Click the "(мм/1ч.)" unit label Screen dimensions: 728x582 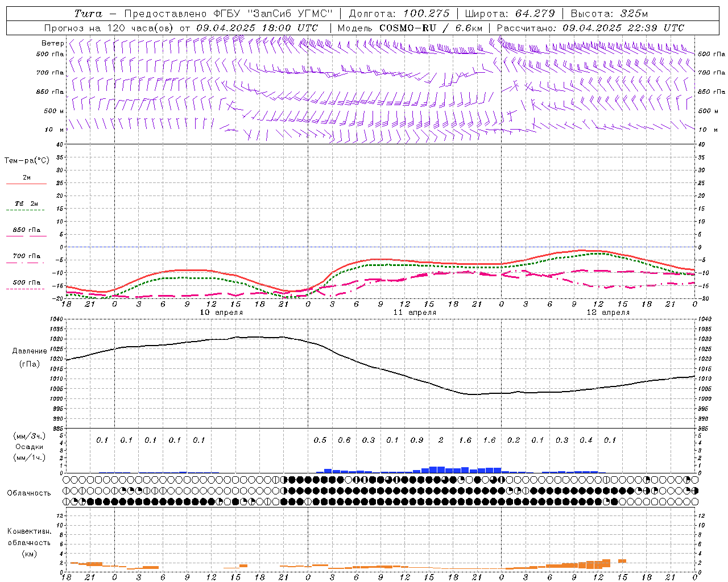pyautogui.click(x=30, y=458)
